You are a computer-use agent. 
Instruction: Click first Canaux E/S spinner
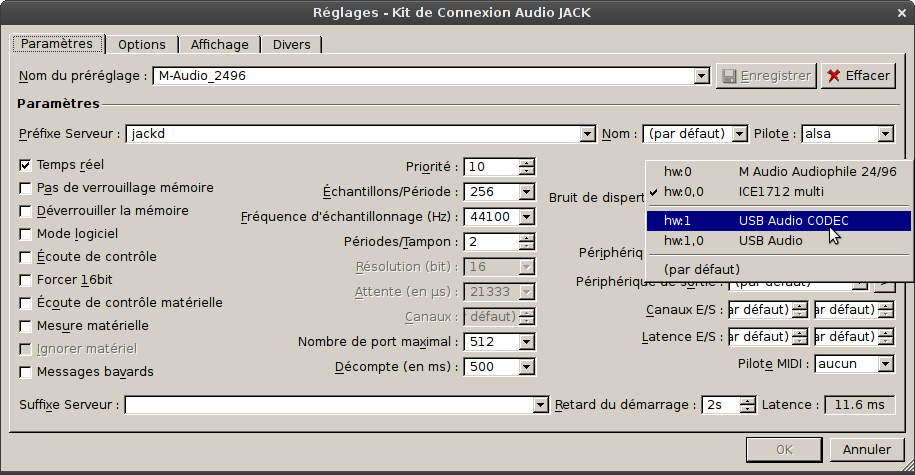point(800,310)
